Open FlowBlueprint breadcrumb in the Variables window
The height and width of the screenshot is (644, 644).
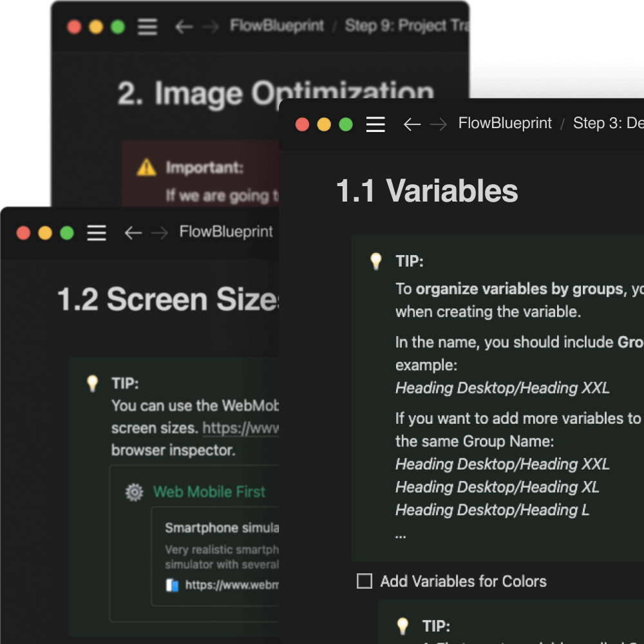[505, 124]
